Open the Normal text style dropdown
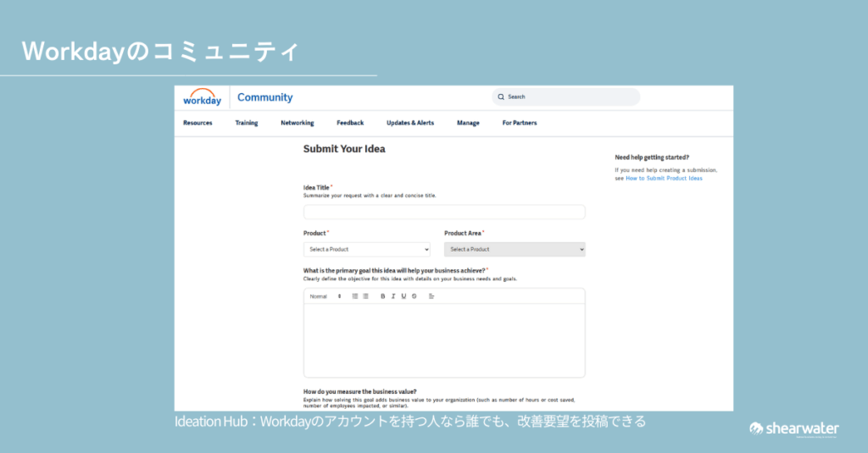The image size is (868, 453). tap(325, 296)
